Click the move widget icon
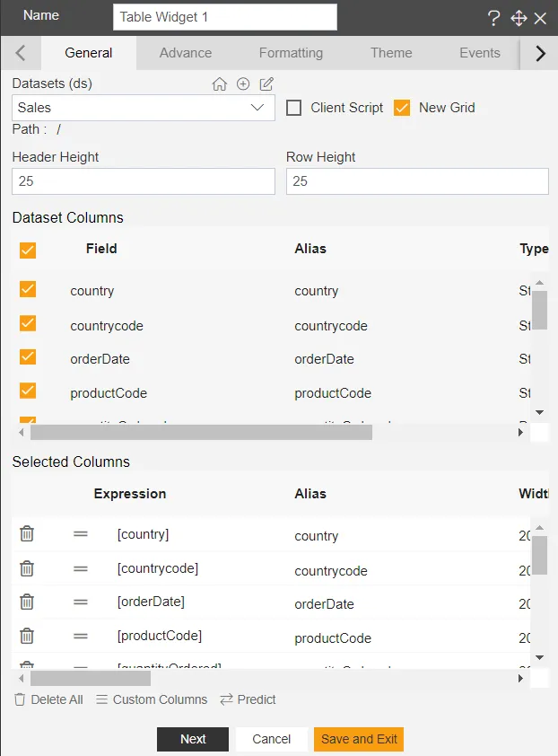This screenshot has height=756, width=558. [516, 17]
